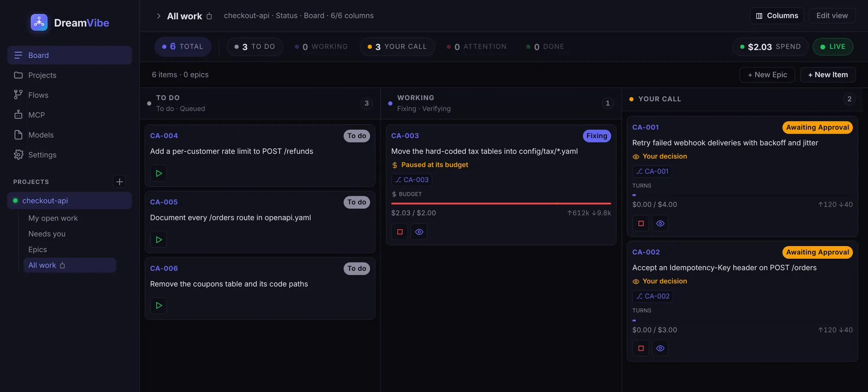Stop the CA-001 webhook retry item
Screen dimensions: 868x392
(641, 223)
